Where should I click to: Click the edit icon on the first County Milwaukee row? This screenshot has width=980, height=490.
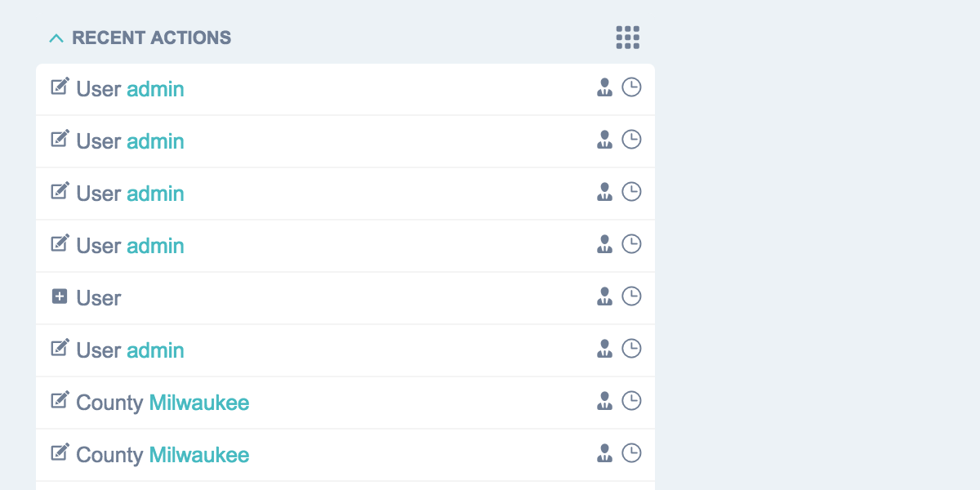pyautogui.click(x=60, y=400)
